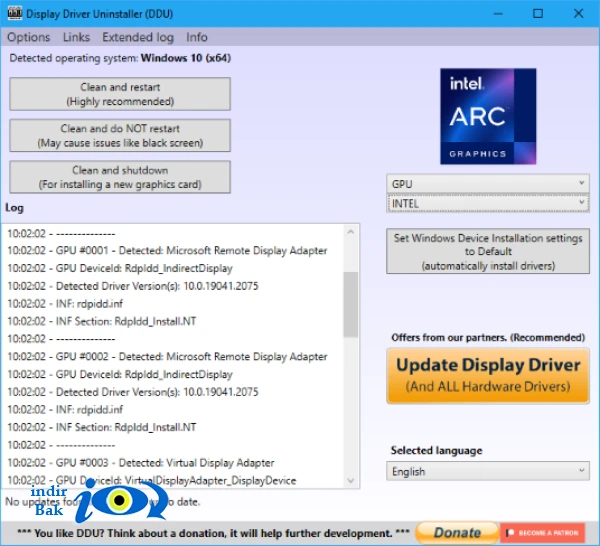Click the Log heading label
The height and width of the screenshot is (546, 600).
14,208
